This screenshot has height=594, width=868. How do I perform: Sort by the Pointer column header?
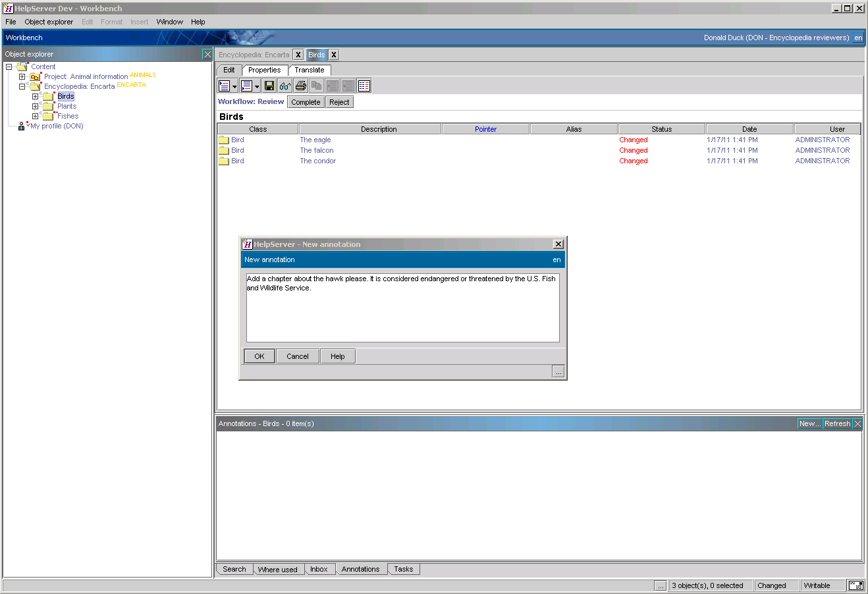click(486, 129)
